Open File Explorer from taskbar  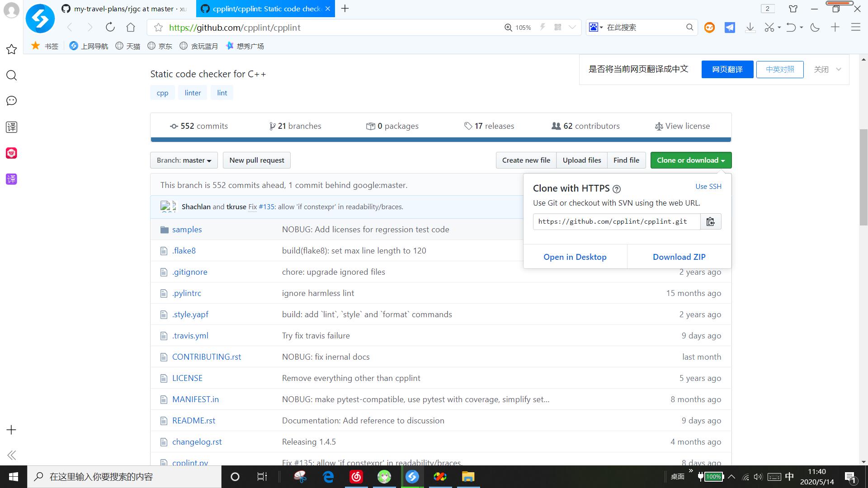click(x=468, y=477)
